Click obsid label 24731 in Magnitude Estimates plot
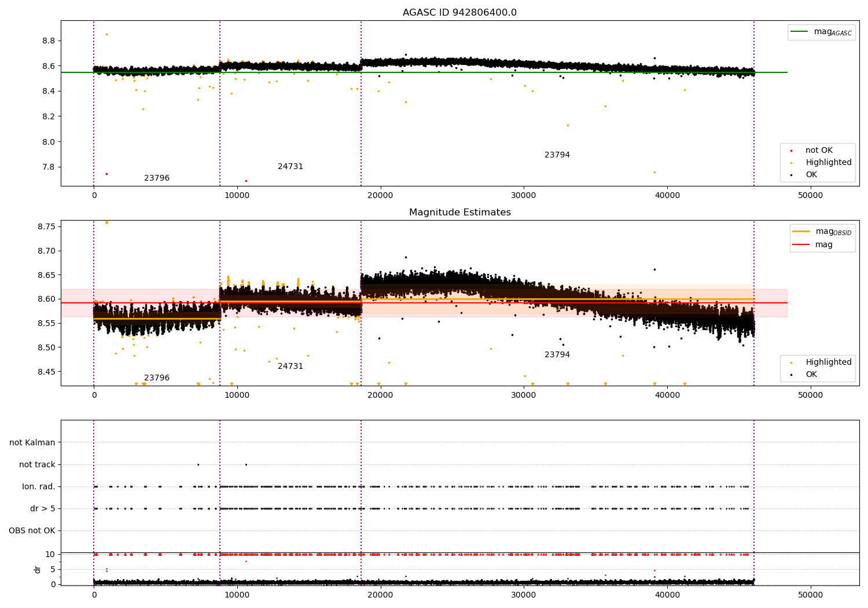 coord(290,367)
